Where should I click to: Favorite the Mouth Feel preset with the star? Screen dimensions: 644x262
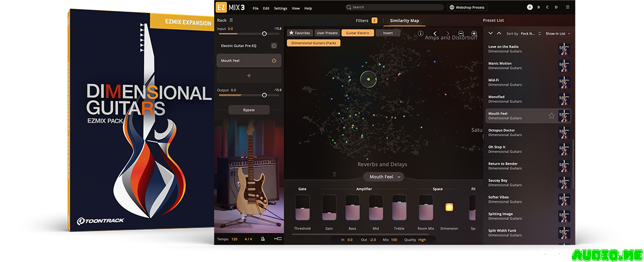coord(551,115)
